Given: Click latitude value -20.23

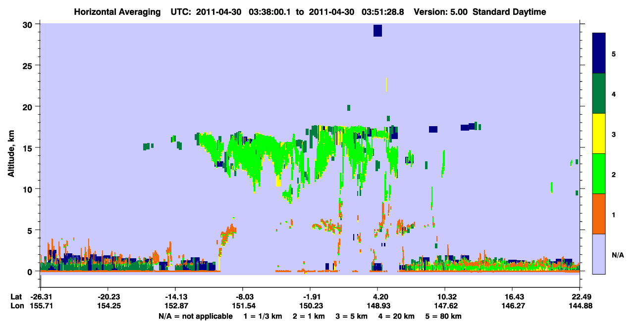Looking at the screenshot, I should [x=107, y=297].
